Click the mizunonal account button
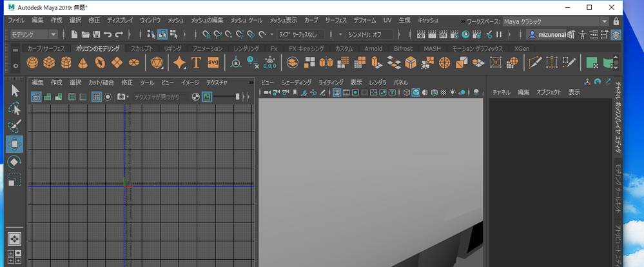The height and width of the screenshot is (267, 644). [x=546, y=35]
